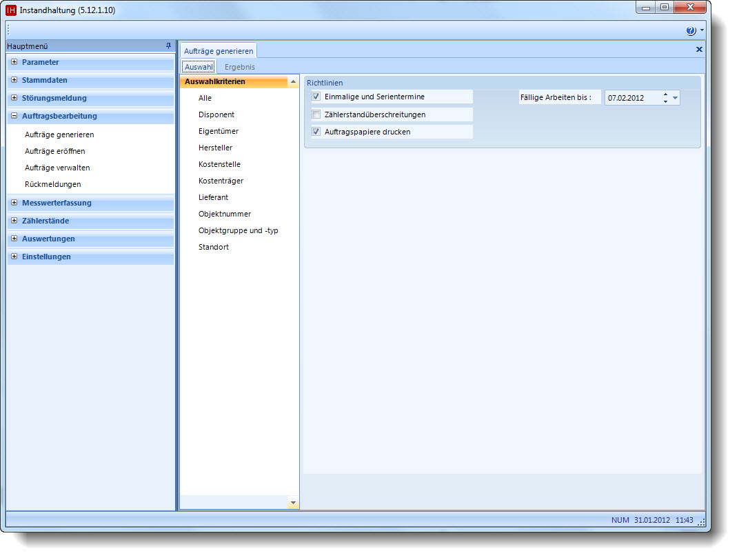Uncheck Auftragspapiere drucken

[x=316, y=132]
